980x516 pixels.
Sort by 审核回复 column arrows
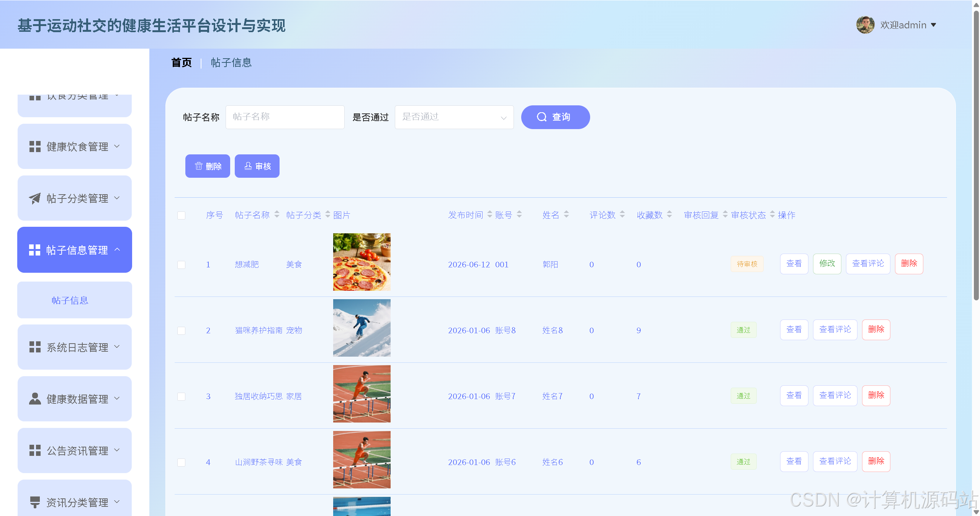click(x=725, y=215)
